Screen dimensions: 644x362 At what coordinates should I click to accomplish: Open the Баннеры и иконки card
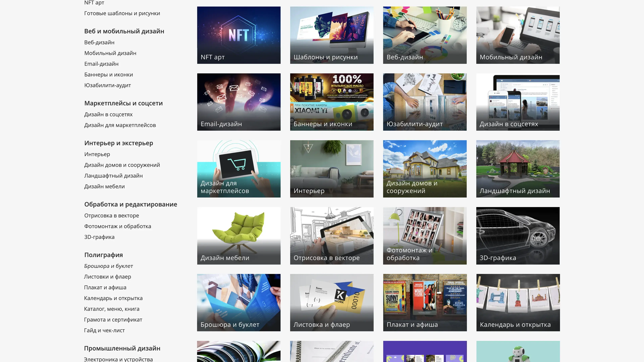point(332,102)
